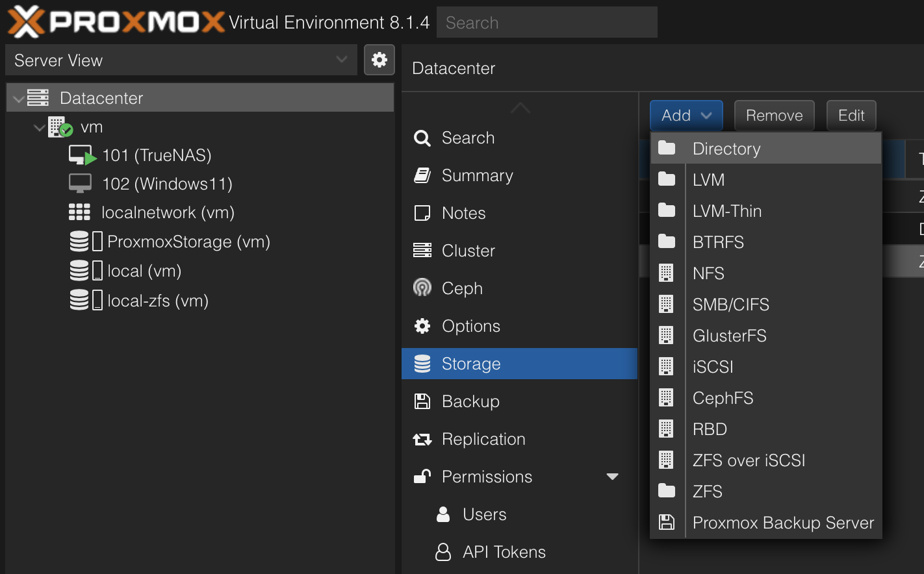Choose BTRFS storage type
Image resolution: width=924 pixels, height=574 pixels.
tap(767, 242)
